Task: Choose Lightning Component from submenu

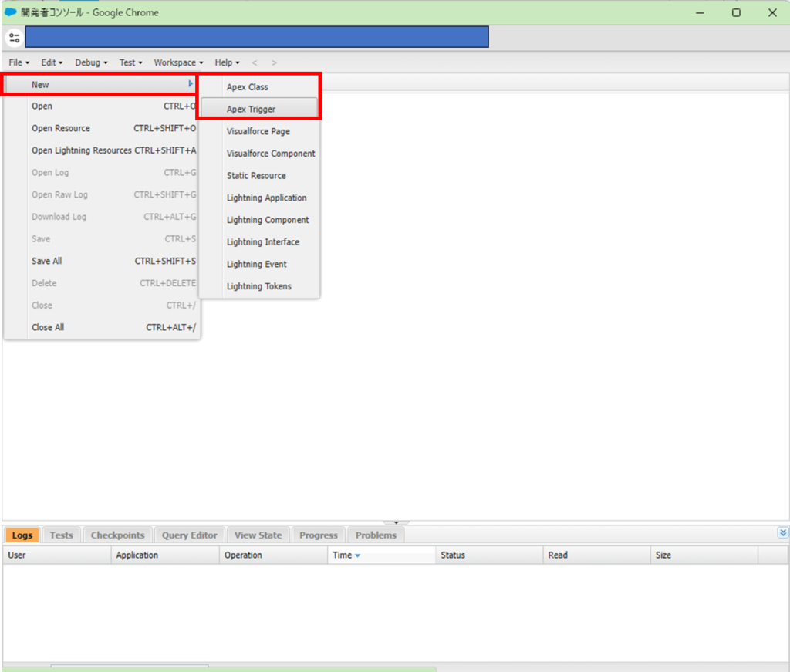Action: coord(268,220)
